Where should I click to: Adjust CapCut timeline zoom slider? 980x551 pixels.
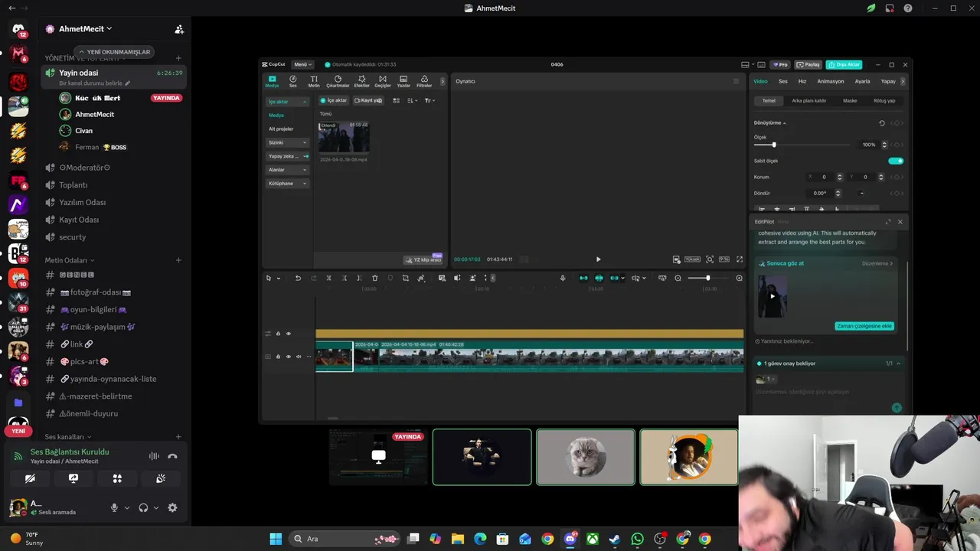[x=708, y=279]
